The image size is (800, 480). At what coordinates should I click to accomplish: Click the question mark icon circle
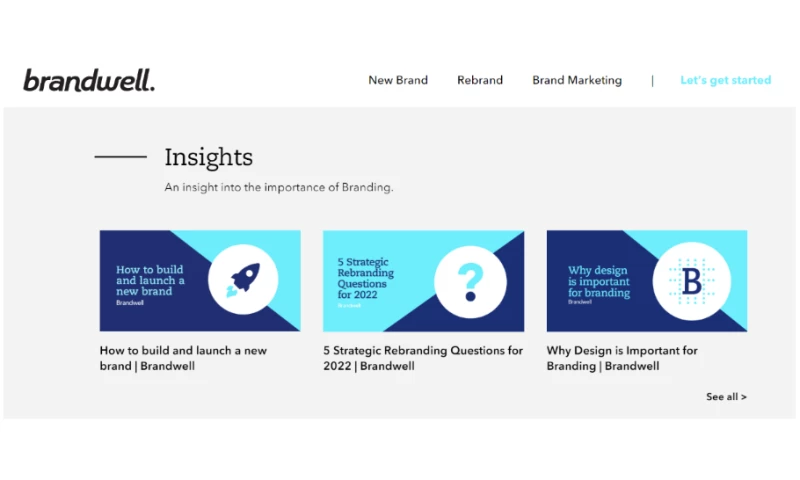pos(468,281)
